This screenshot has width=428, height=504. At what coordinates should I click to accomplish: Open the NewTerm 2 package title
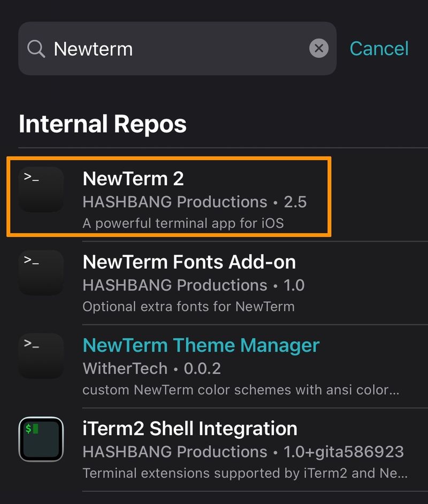click(133, 178)
